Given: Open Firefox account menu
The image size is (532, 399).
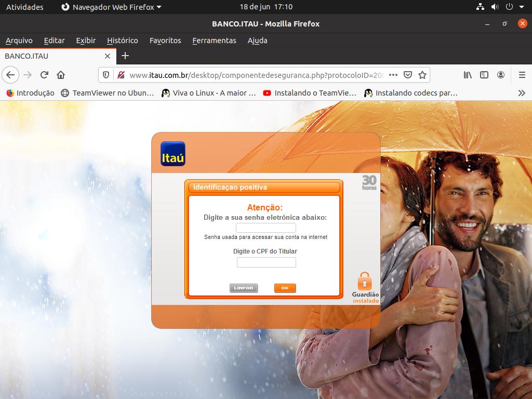Looking at the screenshot, I should (501, 75).
